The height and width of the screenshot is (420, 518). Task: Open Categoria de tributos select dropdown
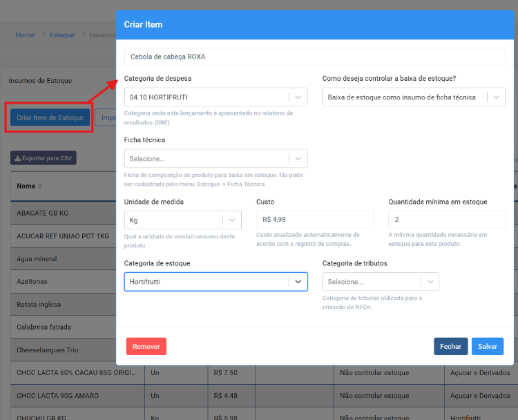(x=430, y=282)
